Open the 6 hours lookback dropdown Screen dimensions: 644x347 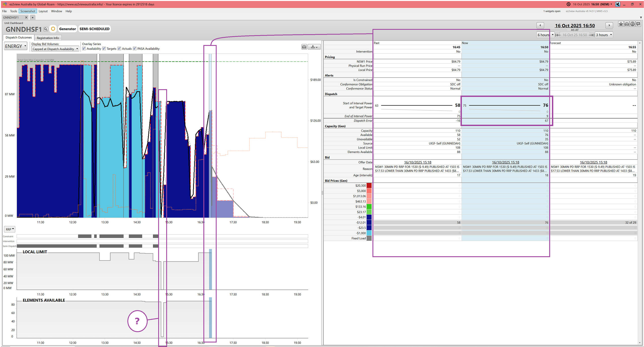click(545, 35)
